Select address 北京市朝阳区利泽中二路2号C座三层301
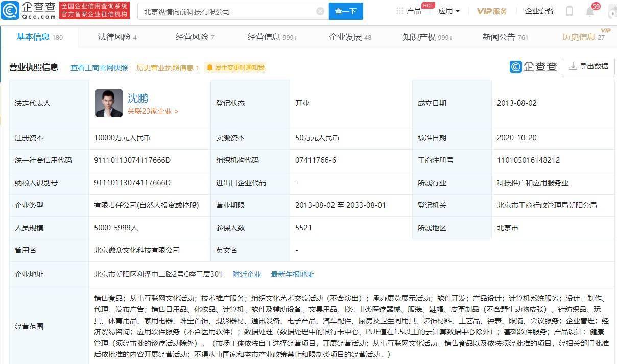The image size is (617, 364). pyautogui.click(x=158, y=274)
